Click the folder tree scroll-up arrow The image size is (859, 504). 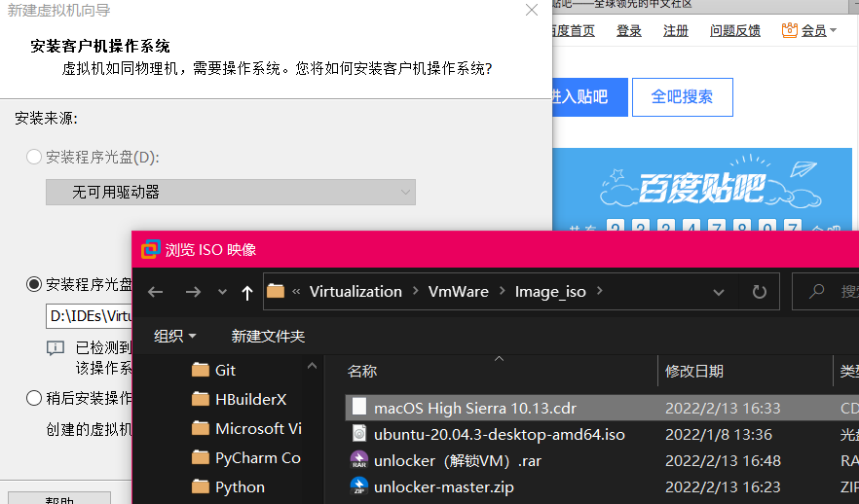(x=313, y=366)
